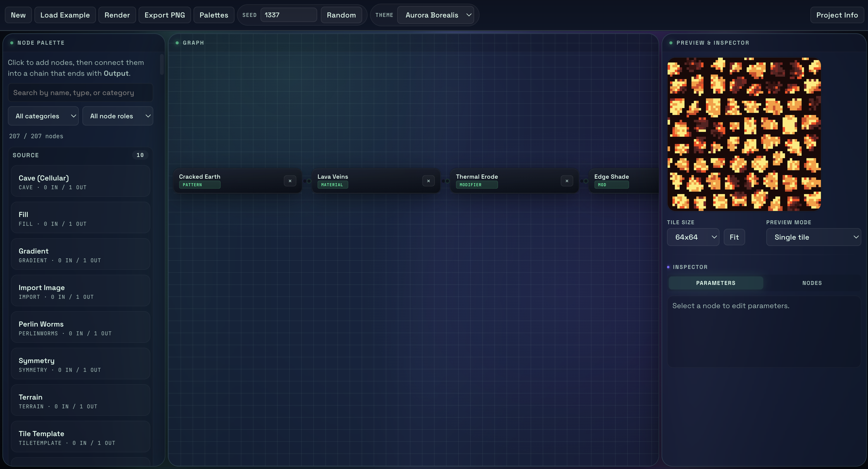This screenshot has width=868, height=469.
Task: Click the Random seed button
Action: 341,15
